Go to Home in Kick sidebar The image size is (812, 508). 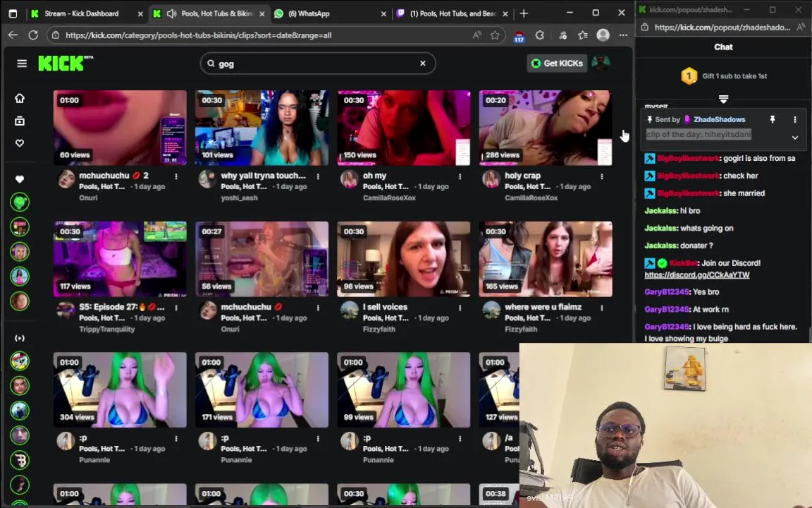tap(20, 98)
